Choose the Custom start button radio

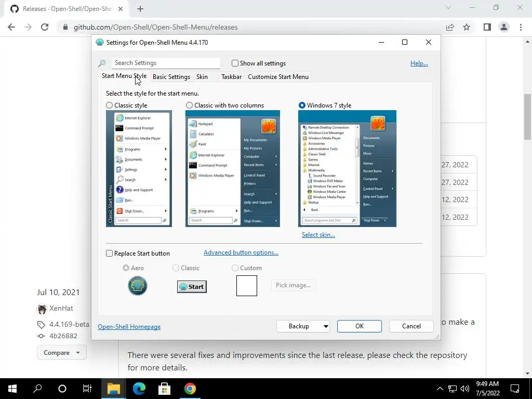(x=235, y=268)
